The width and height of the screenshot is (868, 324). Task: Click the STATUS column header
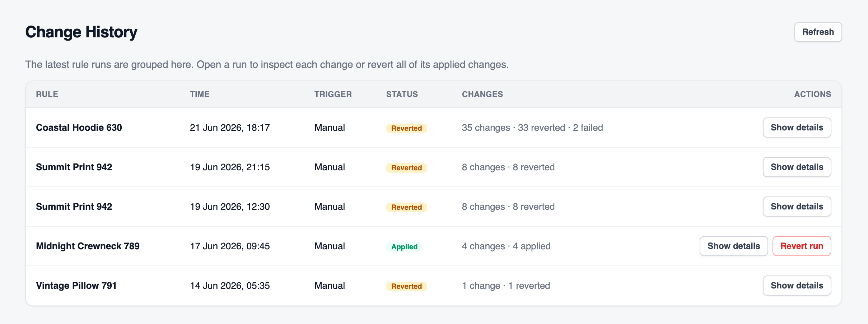(x=402, y=94)
